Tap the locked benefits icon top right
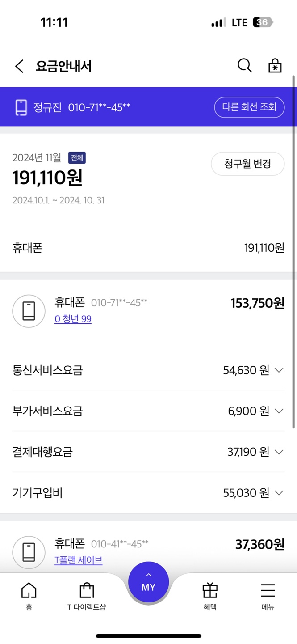Viewport: 297px width, 644px height. click(x=274, y=65)
